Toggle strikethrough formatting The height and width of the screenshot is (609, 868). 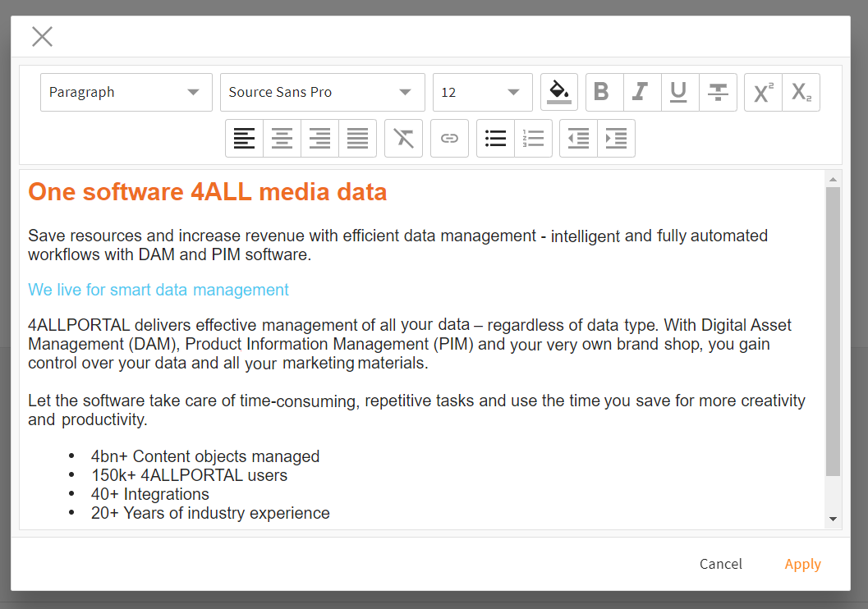[x=718, y=93]
